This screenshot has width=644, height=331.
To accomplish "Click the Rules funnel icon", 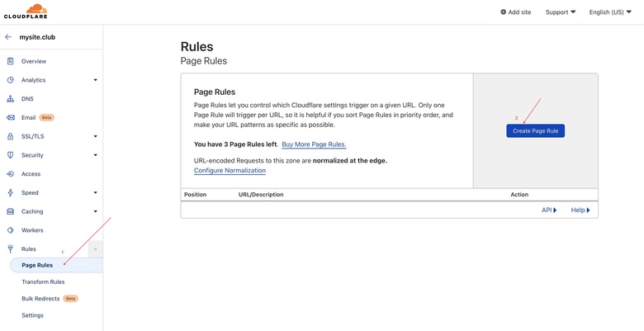I will point(11,249).
